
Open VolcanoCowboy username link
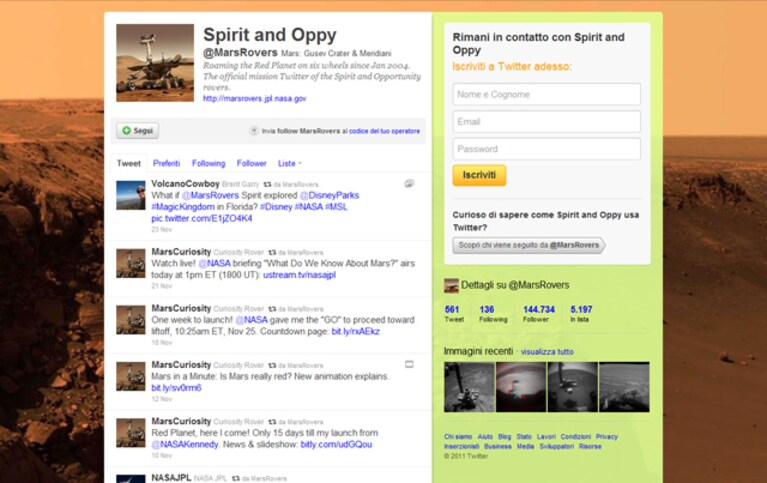pos(185,184)
